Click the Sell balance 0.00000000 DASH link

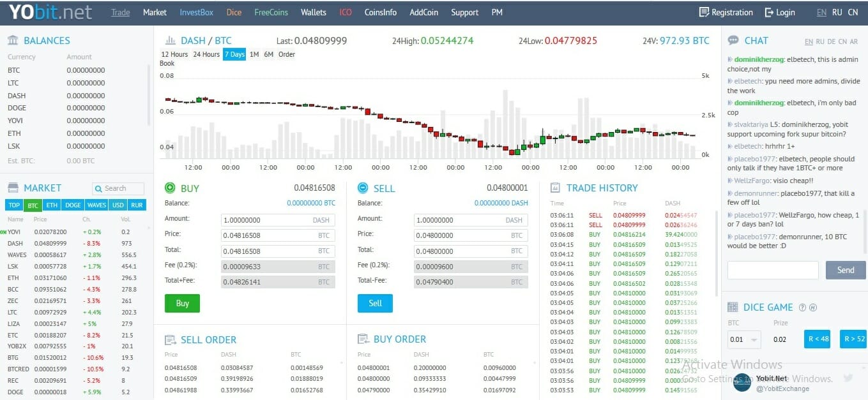tap(501, 203)
